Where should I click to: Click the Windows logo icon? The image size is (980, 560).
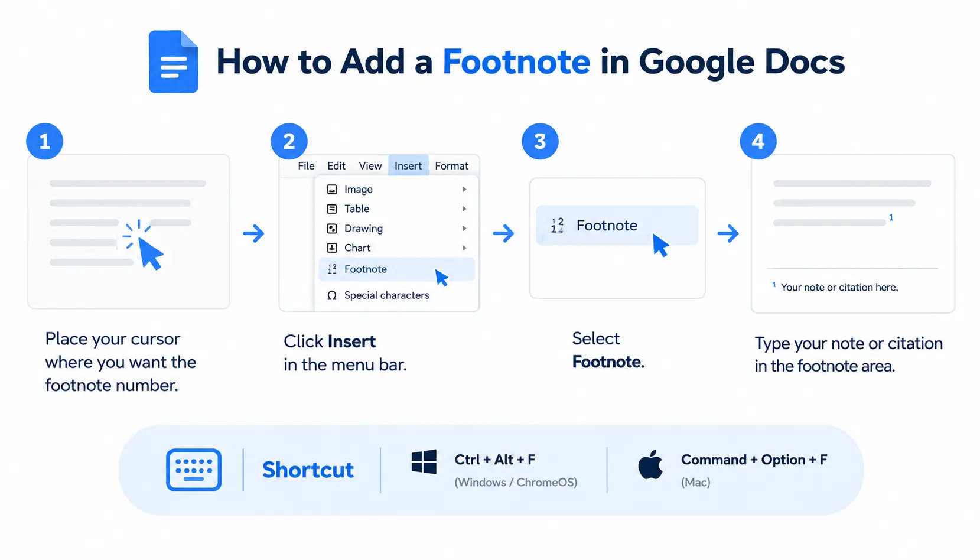424,462
